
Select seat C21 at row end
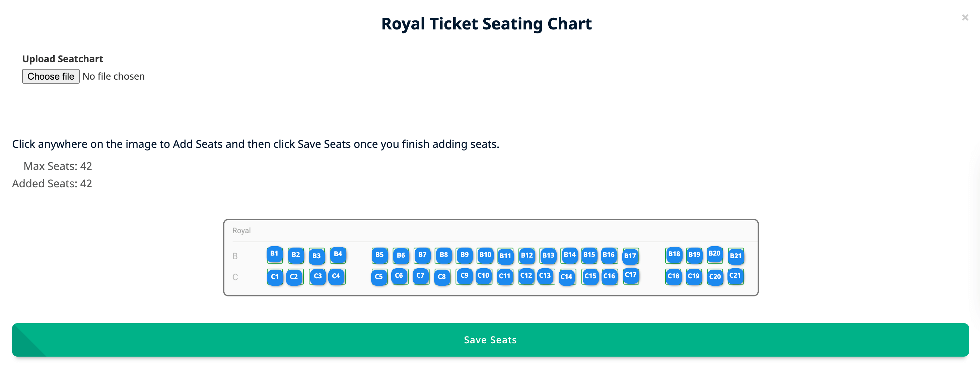pos(736,276)
